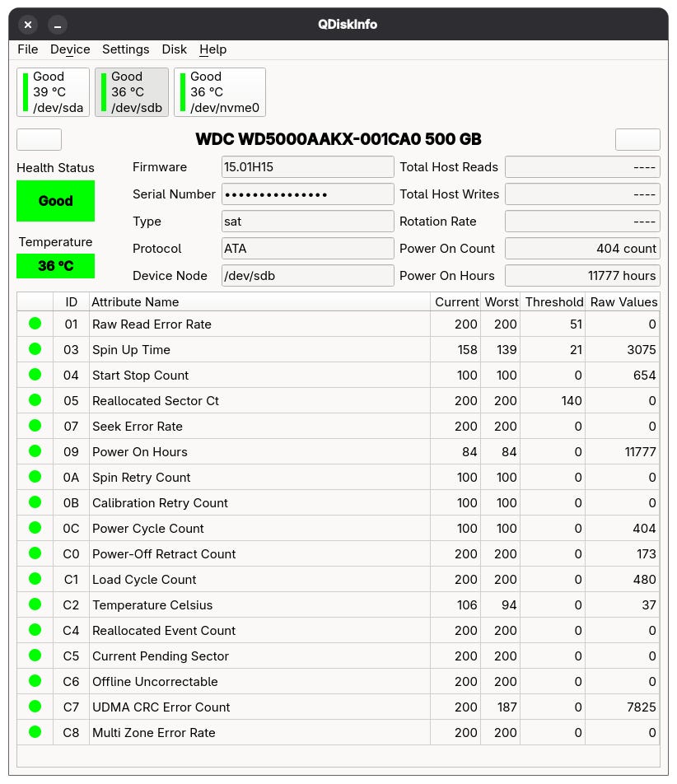Screen dimensions: 677x784
Task: Click the Raw Values column header
Action: [623, 302]
